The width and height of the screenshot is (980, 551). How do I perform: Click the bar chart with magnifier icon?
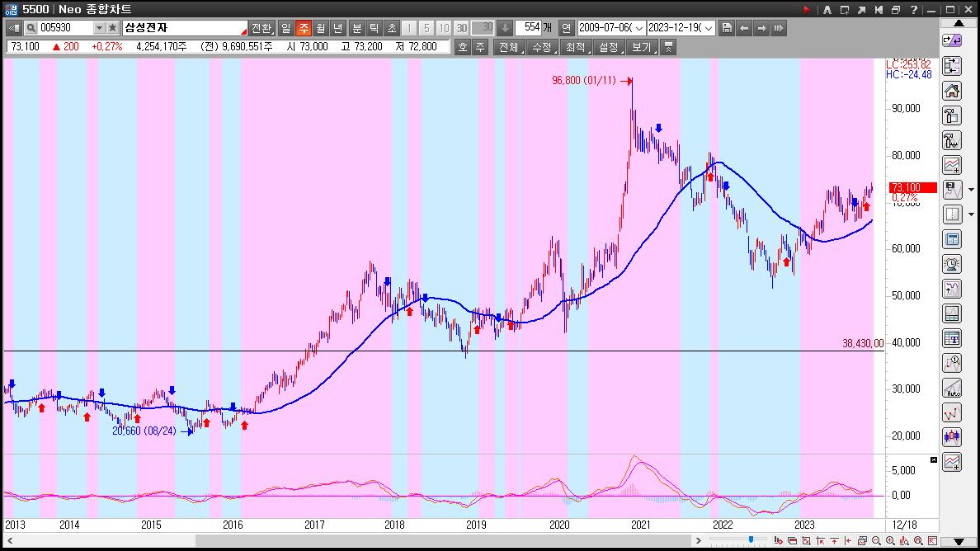(904, 540)
